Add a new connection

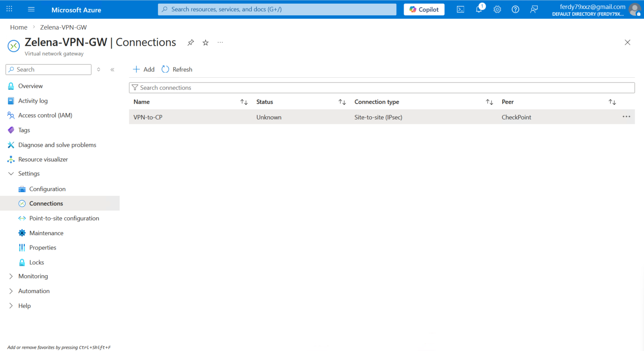click(x=144, y=70)
